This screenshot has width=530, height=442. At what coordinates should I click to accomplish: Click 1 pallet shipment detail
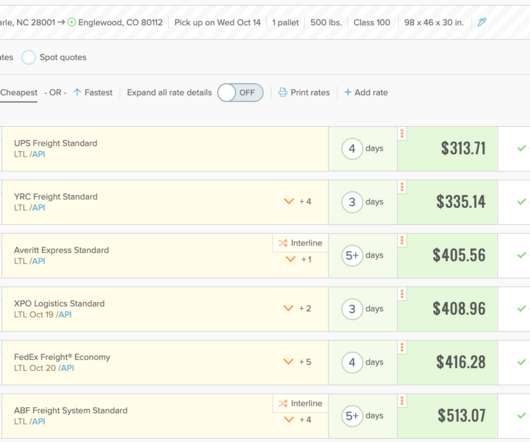[x=285, y=22]
